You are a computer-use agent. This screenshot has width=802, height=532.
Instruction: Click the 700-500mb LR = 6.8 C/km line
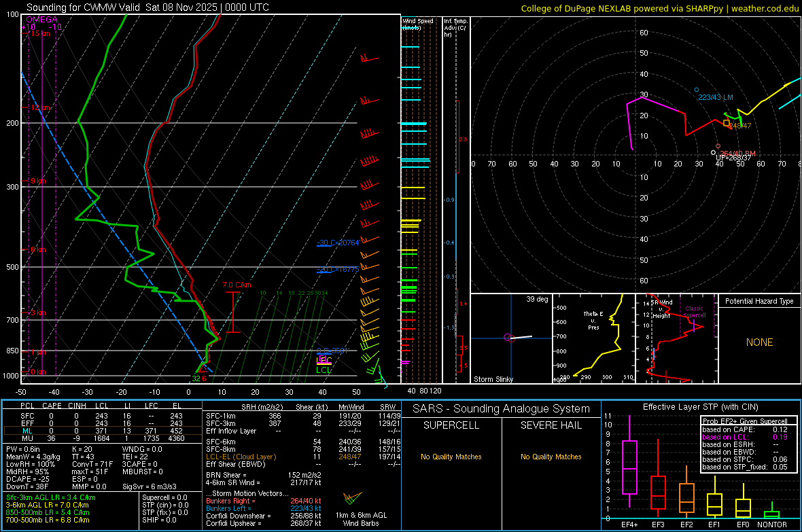click(48, 520)
